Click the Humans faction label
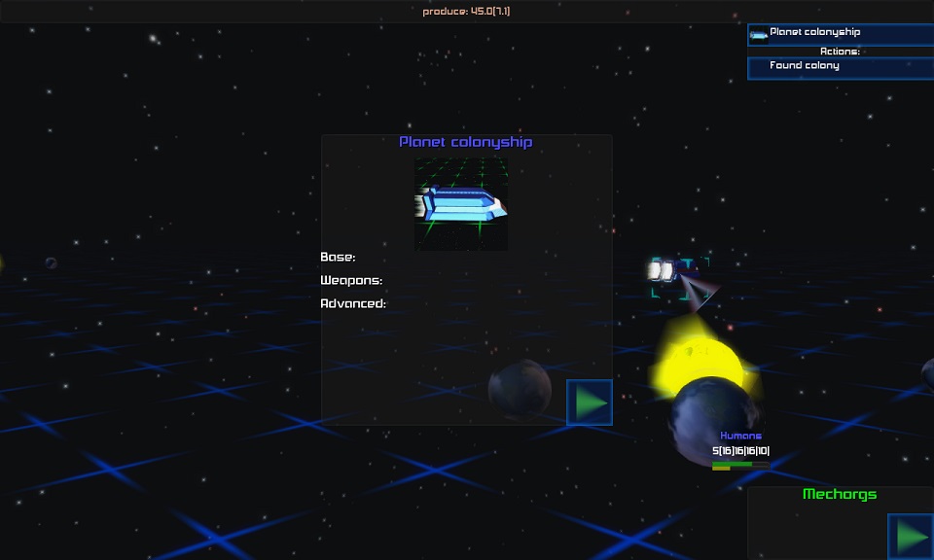This screenshot has height=560, width=934. click(740, 436)
